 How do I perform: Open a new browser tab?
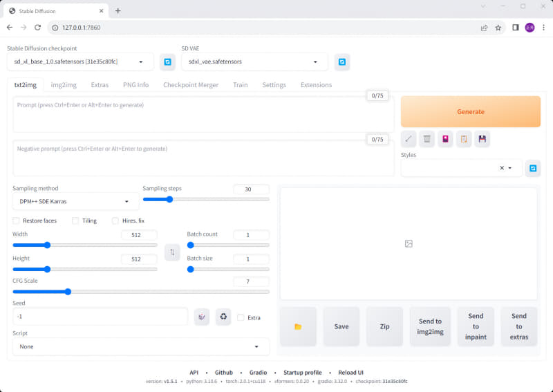(x=118, y=11)
